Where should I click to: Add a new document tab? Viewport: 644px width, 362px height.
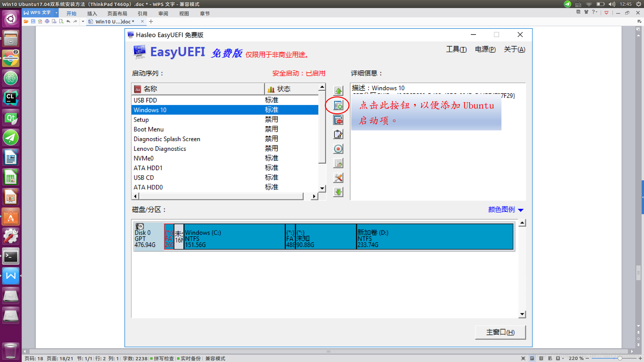click(151, 21)
